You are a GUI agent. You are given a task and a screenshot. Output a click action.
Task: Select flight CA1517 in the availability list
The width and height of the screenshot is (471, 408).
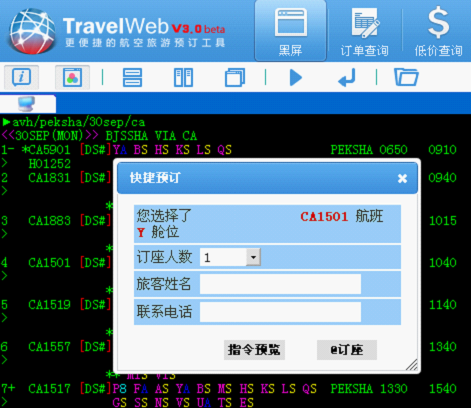point(49,389)
